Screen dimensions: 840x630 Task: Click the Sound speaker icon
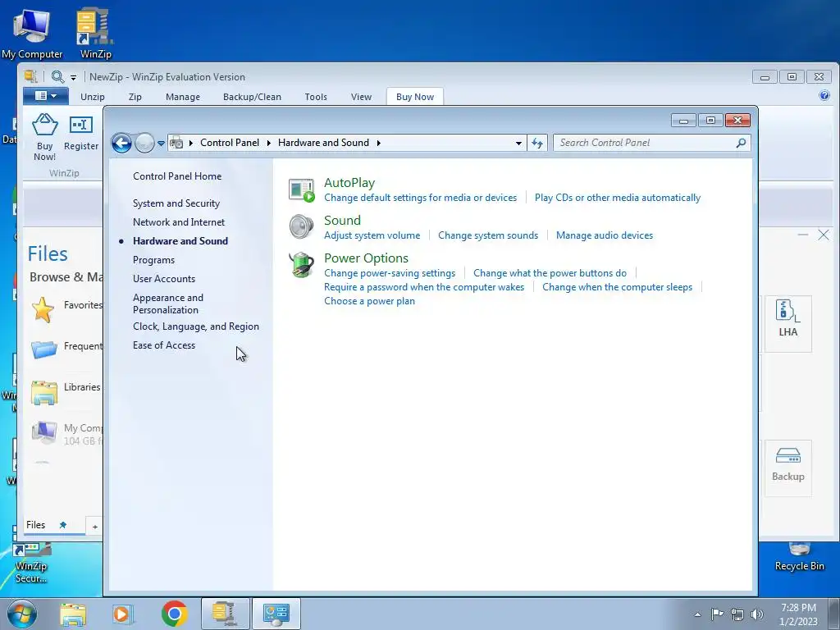[301, 226]
